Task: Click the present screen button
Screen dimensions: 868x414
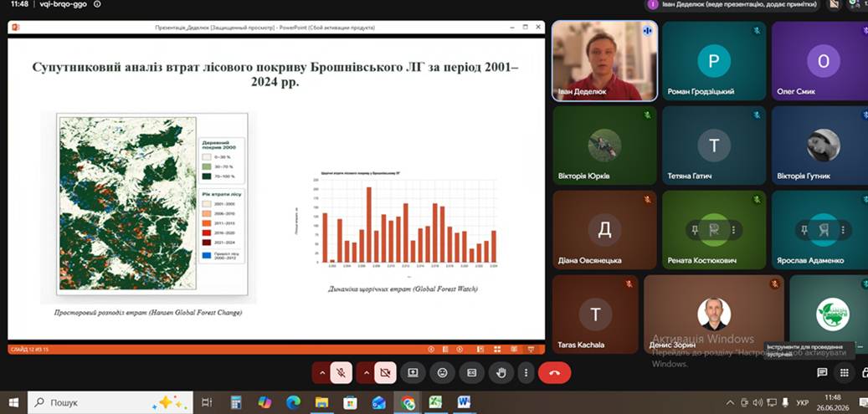Action: coord(413,373)
